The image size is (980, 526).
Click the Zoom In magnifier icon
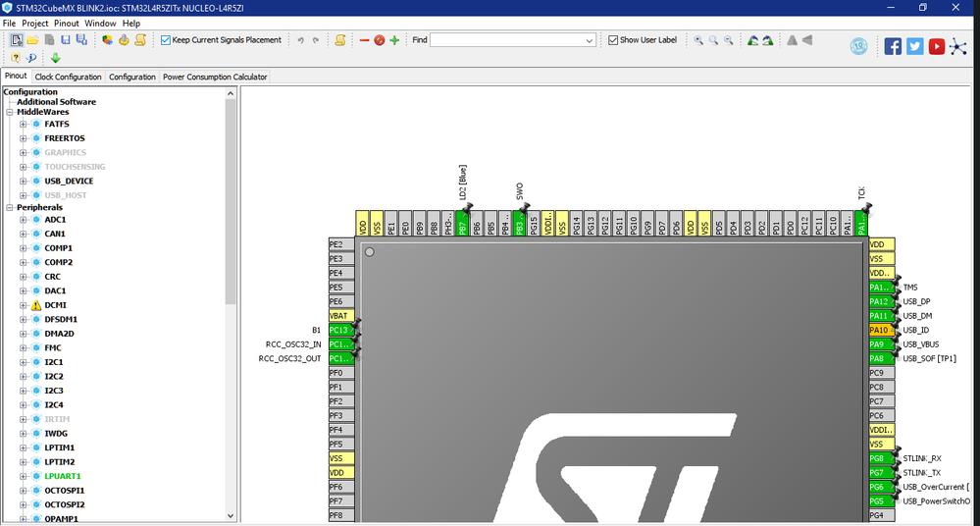click(x=698, y=40)
